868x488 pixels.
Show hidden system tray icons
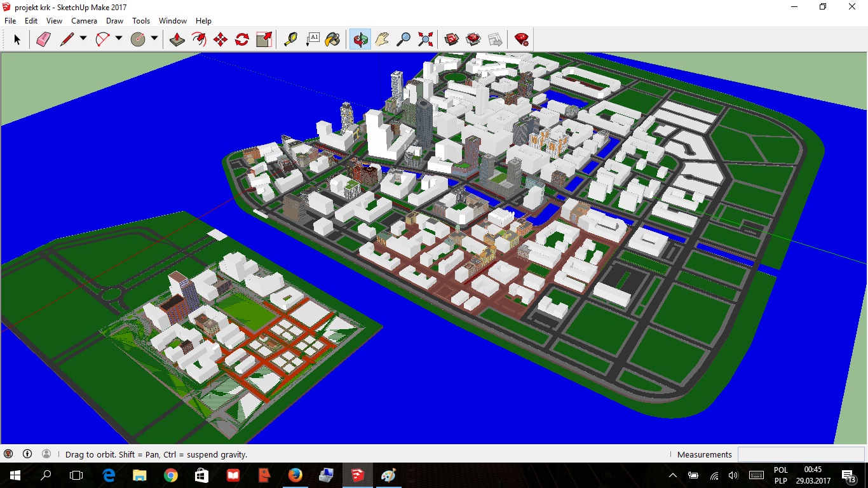point(673,475)
